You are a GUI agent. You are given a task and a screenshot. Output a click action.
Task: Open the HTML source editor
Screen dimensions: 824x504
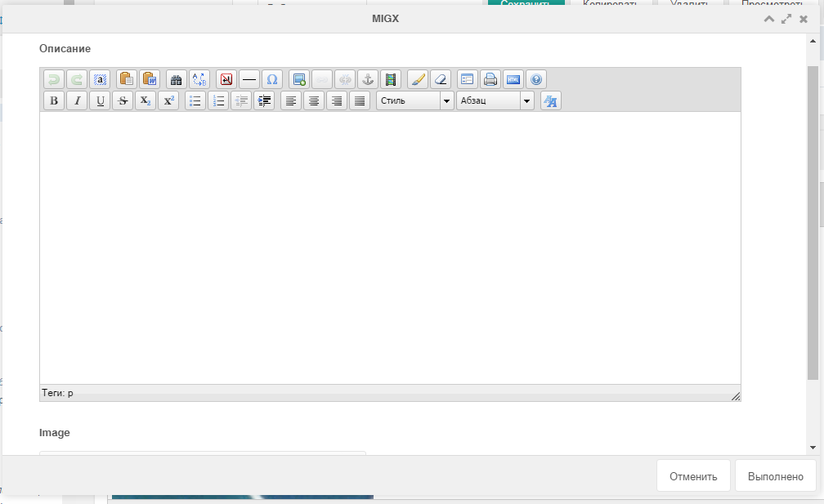(x=513, y=79)
